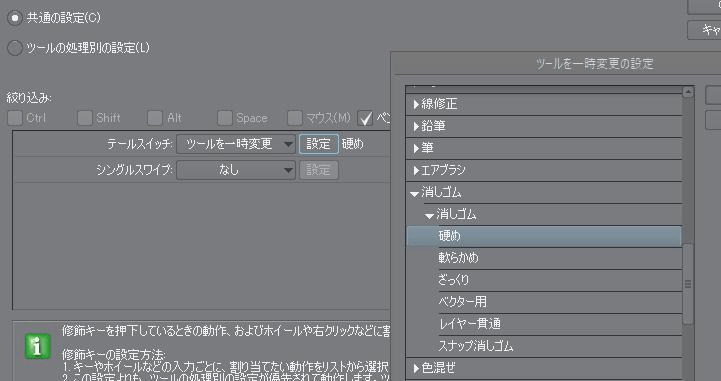The height and width of the screenshot is (381, 721).
Task: Open the テールスイッチ action dropdown
Action: click(235, 144)
